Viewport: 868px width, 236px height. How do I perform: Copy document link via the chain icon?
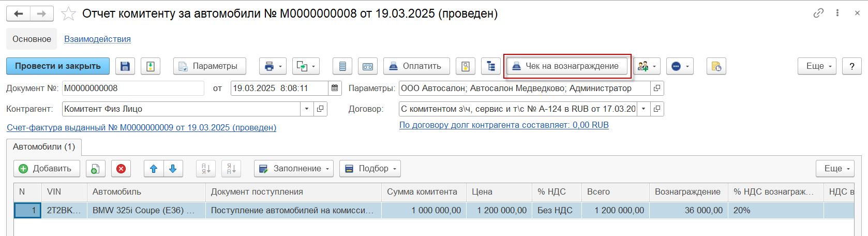[x=818, y=13]
